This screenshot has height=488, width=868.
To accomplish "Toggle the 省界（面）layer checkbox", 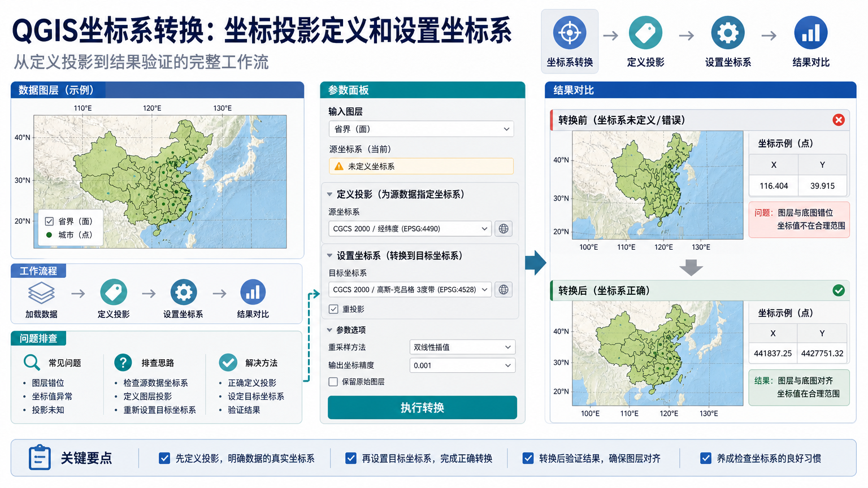I will (49, 221).
